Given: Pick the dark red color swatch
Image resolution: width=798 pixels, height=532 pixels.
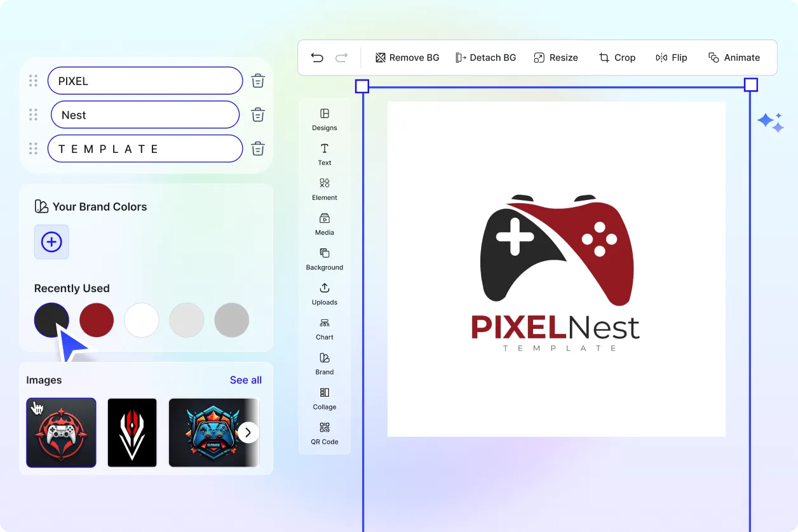Looking at the screenshot, I should [97, 320].
